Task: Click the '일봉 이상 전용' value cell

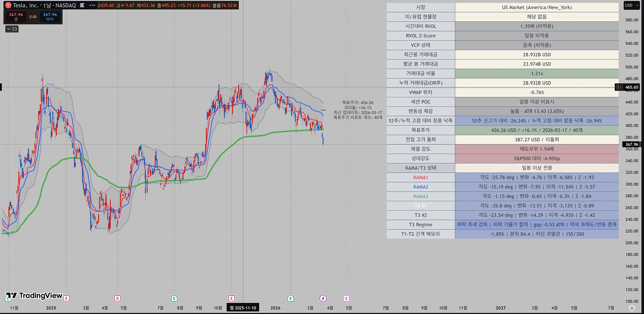Action: click(537, 168)
